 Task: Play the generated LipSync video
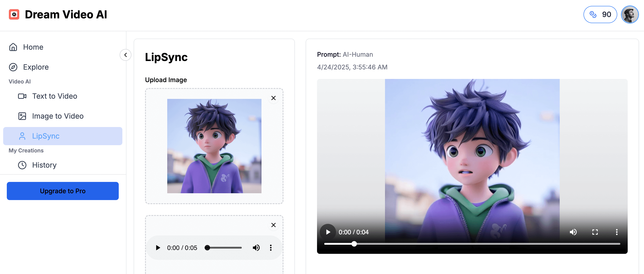tap(328, 232)
